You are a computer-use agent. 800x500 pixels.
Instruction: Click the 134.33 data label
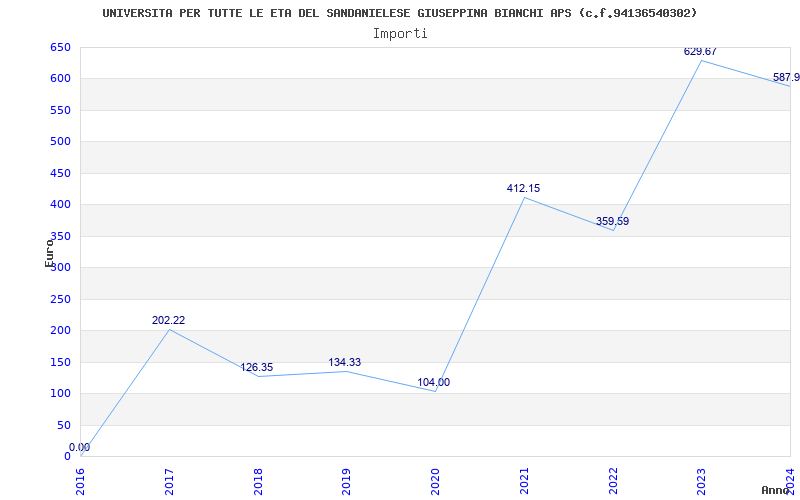click(344, 362)
